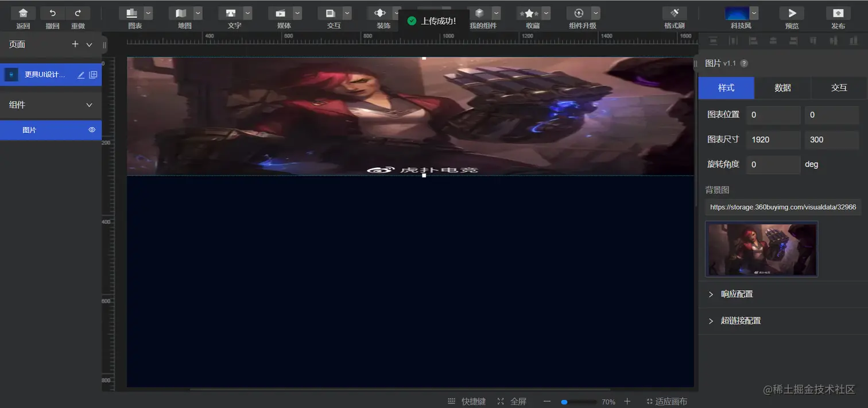
Task: Expand the 文字 dropdown arrow
Action: point(248,13)
